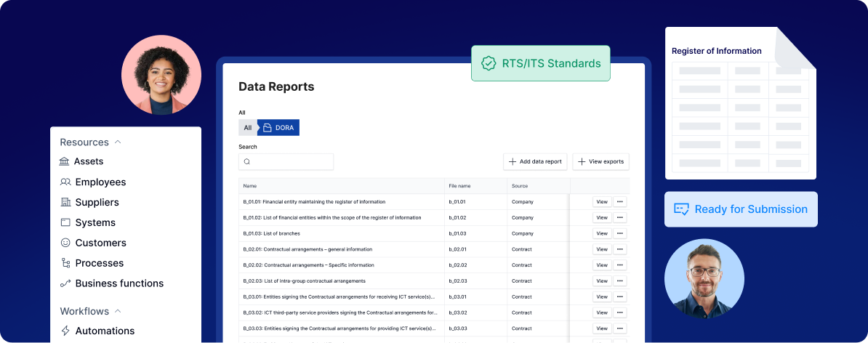The image size is (868, 343).
Task: Select the DORA filter tab
Action: point(278,128)
